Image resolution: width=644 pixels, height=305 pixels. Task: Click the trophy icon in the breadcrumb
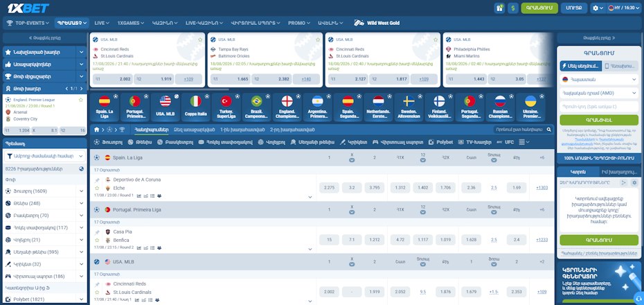coord(122,130)
